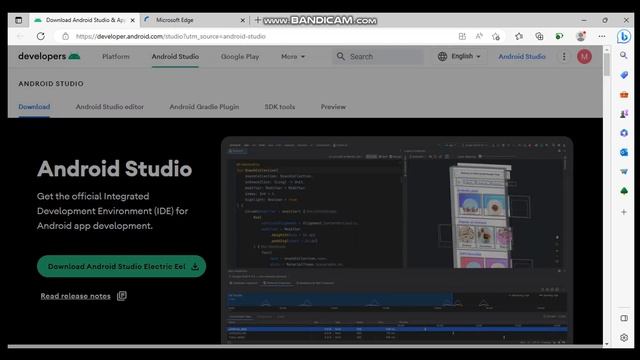
Task: Open Browser essentials icon
Action: [559, 36]
